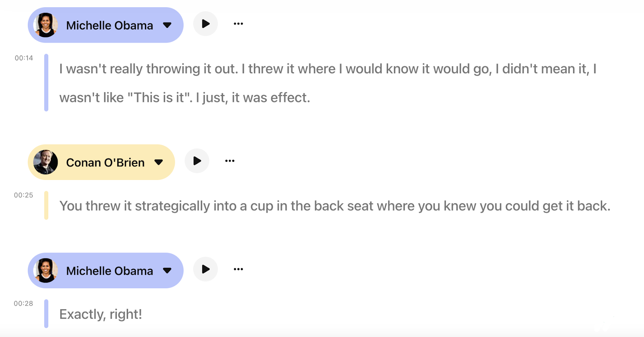Open more options for the 00:14 segment
Screen dimensions: 644x337
pyautogui.click(x=238, y=24)
